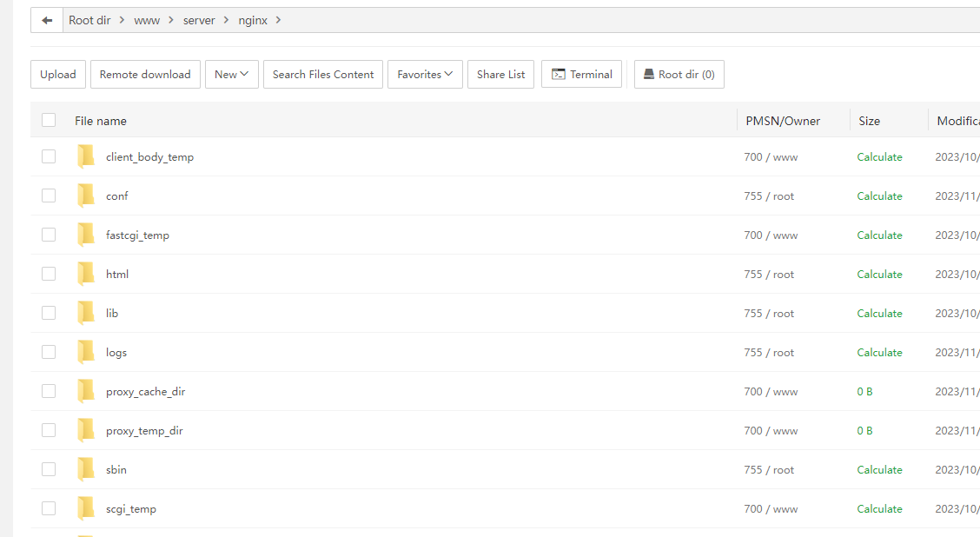The width and height of the screenshot is (980, 537).
Task: Go to www in breadcrumb path
Action: [147, 20]
